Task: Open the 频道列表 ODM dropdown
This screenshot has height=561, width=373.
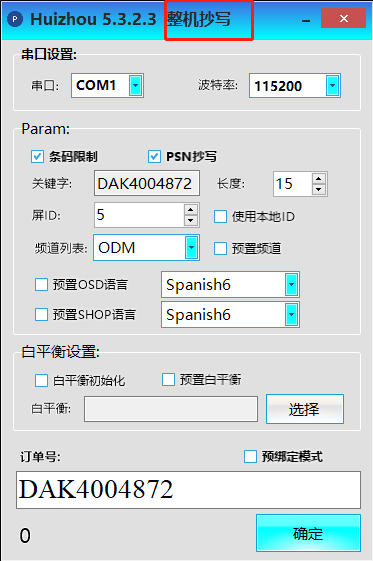Action: point(192,248)
